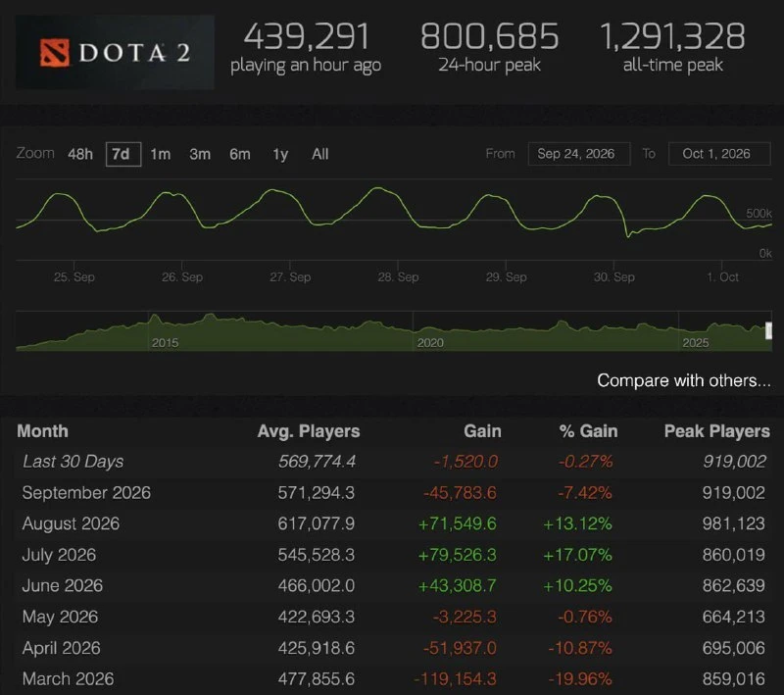784x695 pixels.
Task: Click the 439,291 current players figure
Action: point(306,36)
